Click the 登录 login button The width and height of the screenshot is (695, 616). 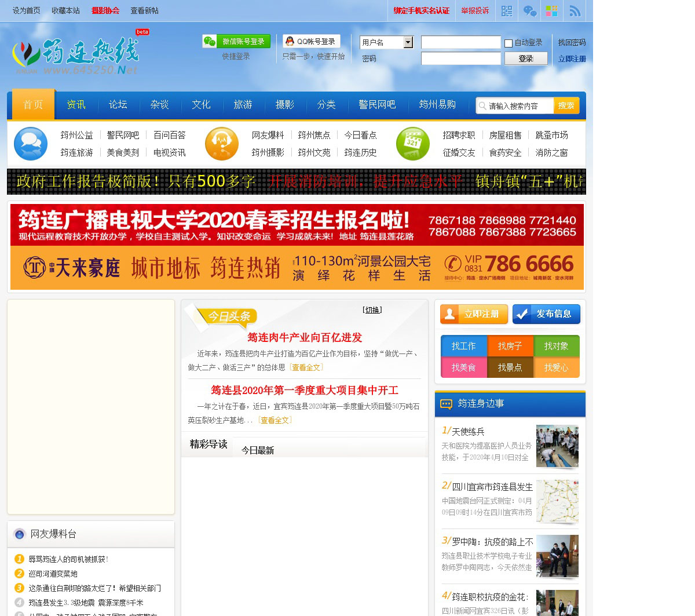click(526, 59)
